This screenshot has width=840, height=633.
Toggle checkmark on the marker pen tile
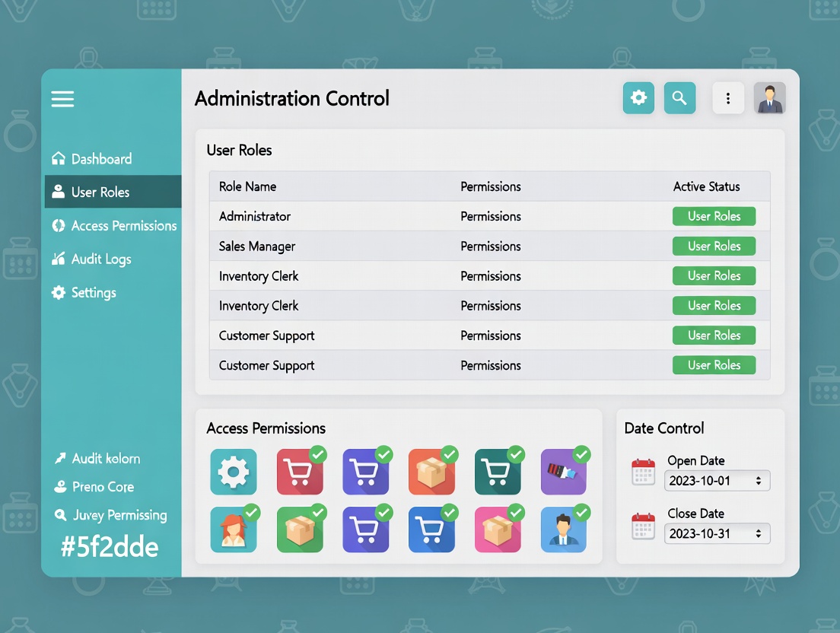(582, 455)
